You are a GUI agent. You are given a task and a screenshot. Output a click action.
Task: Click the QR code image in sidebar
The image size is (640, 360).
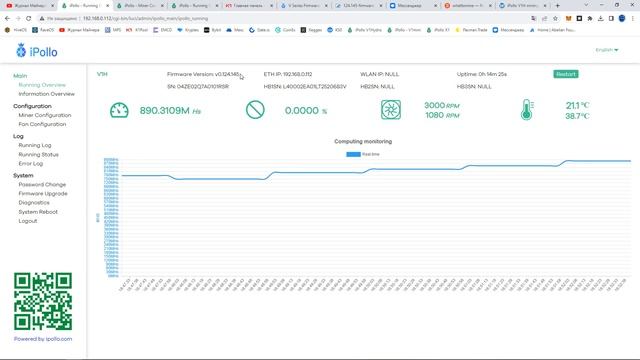tap(43, 301)
